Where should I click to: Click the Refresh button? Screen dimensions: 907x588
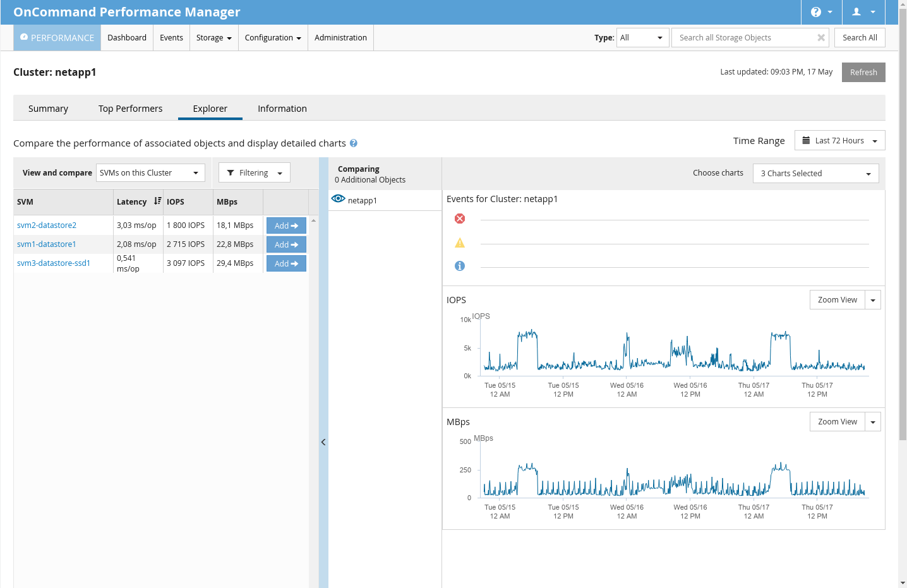[863, 72]
